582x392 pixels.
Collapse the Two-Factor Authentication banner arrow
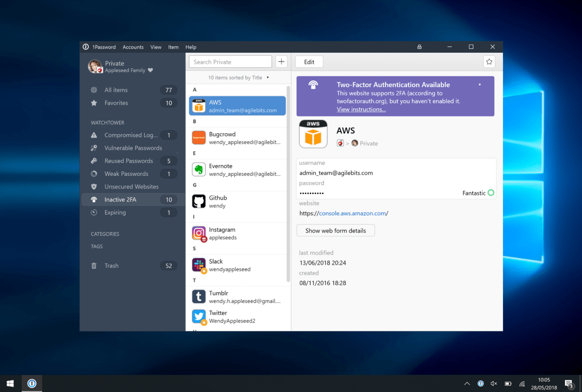[x=480, y=85]
